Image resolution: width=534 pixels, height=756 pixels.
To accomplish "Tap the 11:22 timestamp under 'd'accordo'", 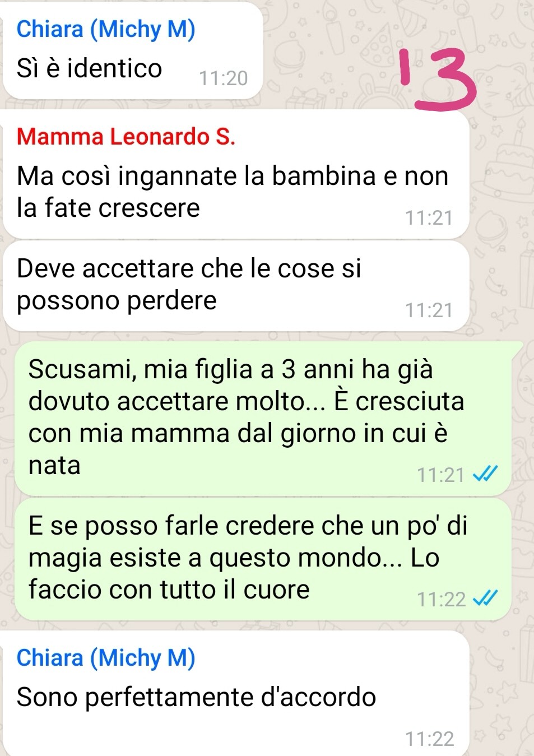I will 430,739.
